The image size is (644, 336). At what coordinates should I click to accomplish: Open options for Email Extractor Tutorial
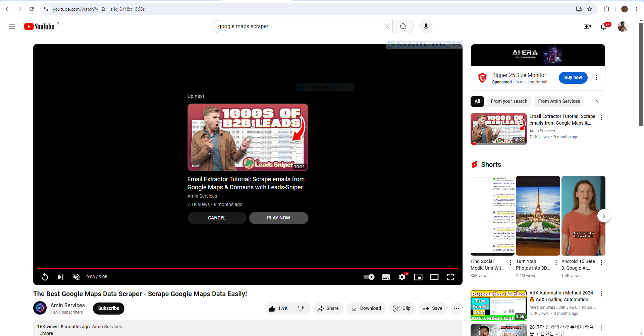pyautogui.click(x=601, y=117)
